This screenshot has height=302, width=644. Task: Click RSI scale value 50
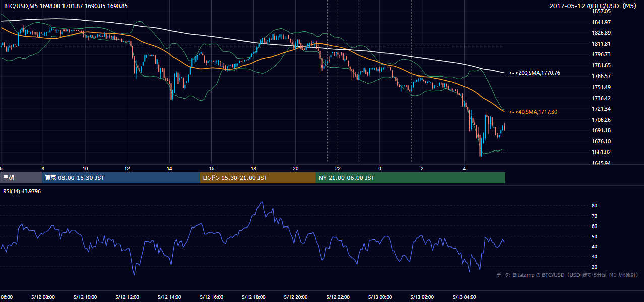[x=594, y=236]
